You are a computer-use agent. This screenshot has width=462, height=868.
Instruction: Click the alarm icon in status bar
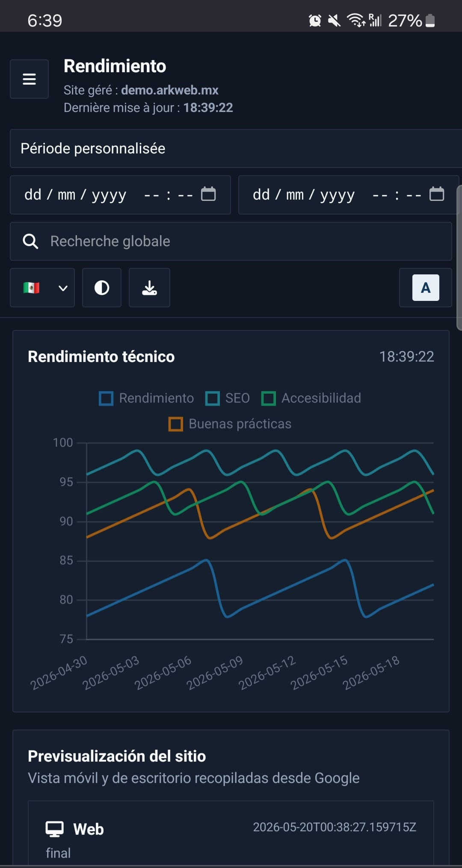pyautogui.click(x=315, y=21)
